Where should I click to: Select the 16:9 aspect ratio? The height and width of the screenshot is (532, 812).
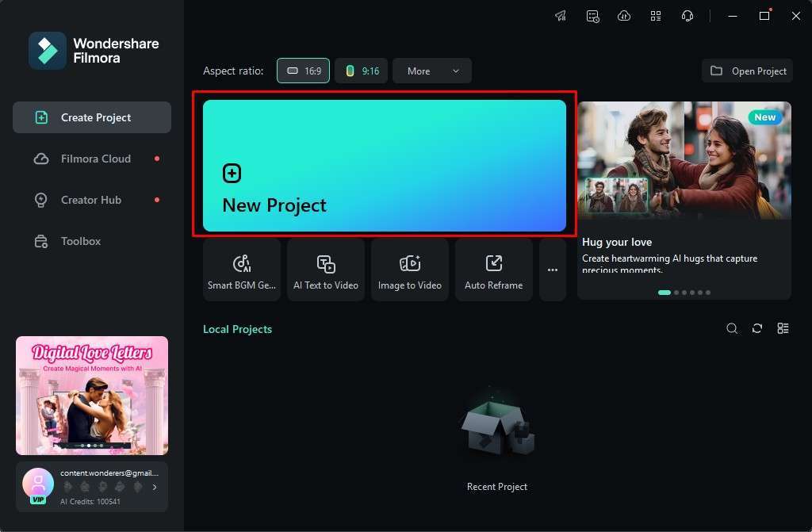(304, 71)
